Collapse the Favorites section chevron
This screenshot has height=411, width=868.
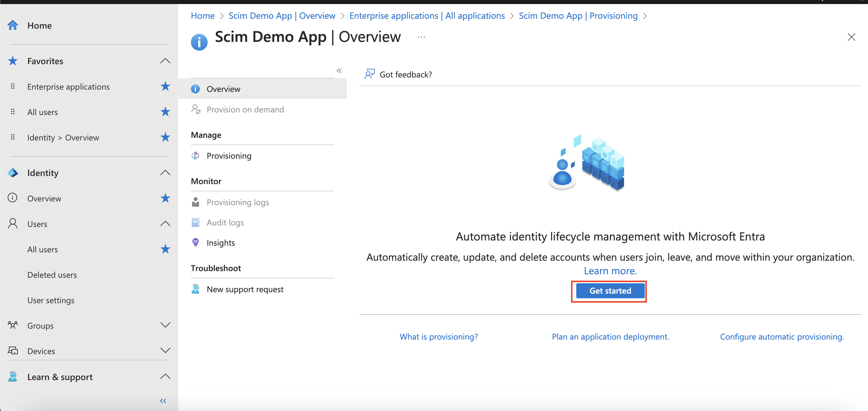pyautogui.click(x=165, y=61)
